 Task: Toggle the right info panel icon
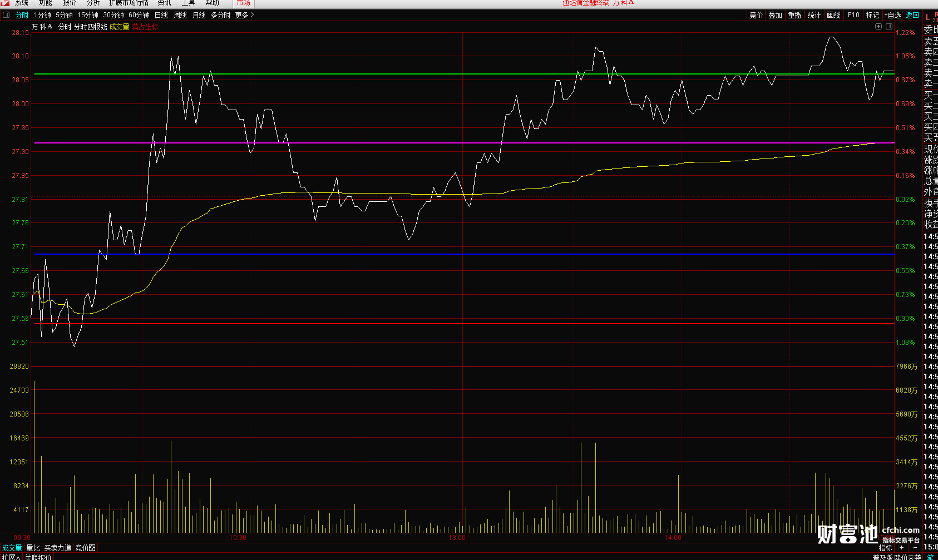click(x=889, y=27)
